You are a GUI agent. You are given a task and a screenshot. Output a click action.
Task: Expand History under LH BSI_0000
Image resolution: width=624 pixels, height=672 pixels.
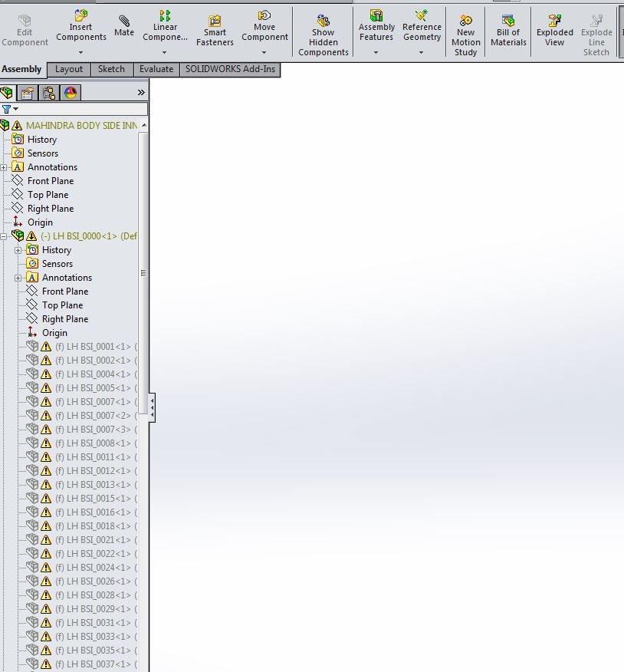point(18,250)
